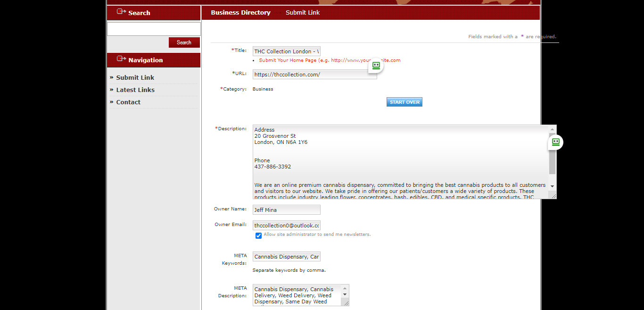Click the START OVER button
The width and height of the screenshot is (644, 310).
(405, 102)
